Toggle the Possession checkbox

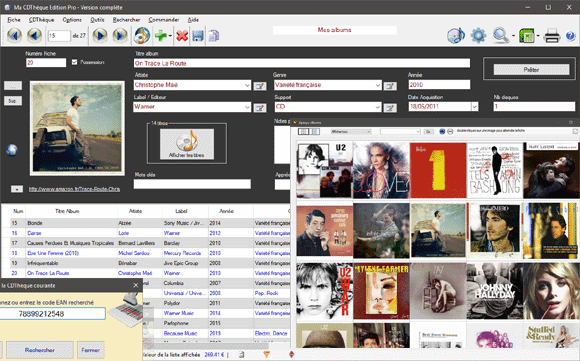click(x=74, y=62)
